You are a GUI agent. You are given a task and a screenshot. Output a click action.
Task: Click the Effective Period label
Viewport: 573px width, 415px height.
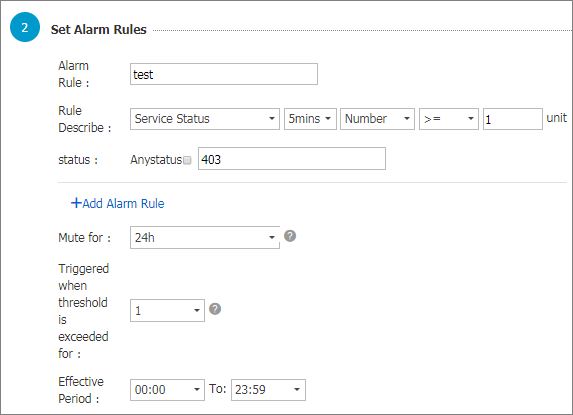[x=81, y=390]
